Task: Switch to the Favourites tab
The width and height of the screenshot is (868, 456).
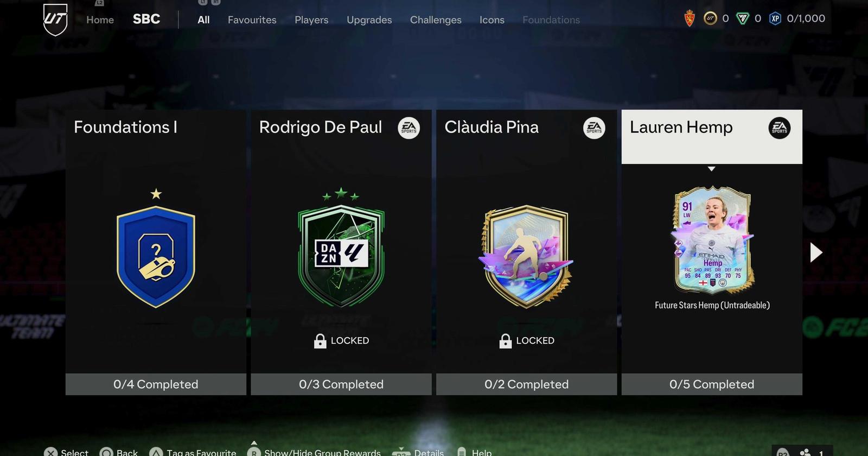Action: [x=252, y=20]
